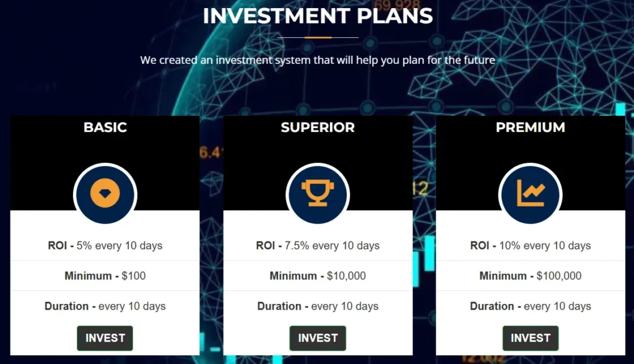The width and height of the screenshot is (634, 364).
Task: Select the PREMIUM plan title
Action: tap(531, 128)
